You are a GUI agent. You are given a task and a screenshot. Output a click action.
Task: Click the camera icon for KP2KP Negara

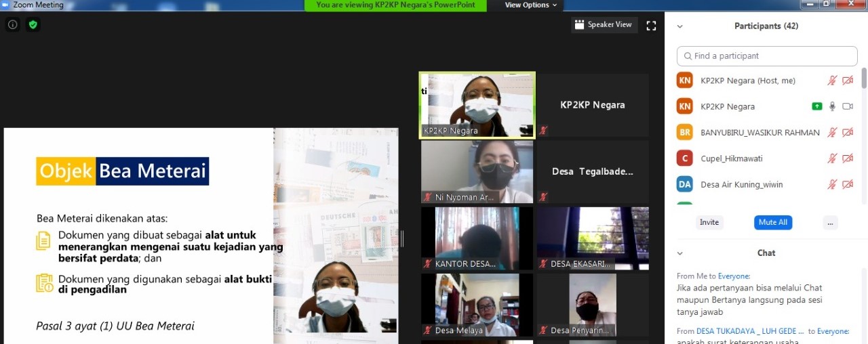[x=847, y=106]
